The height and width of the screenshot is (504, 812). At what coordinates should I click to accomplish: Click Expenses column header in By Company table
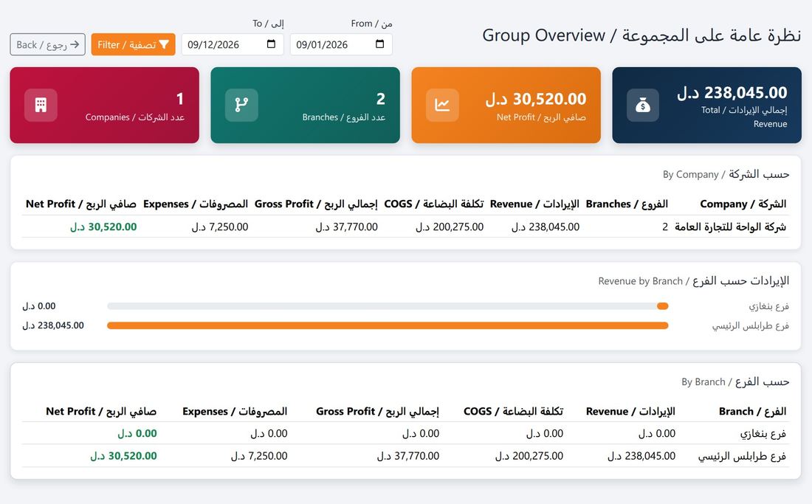coord(196,204)
